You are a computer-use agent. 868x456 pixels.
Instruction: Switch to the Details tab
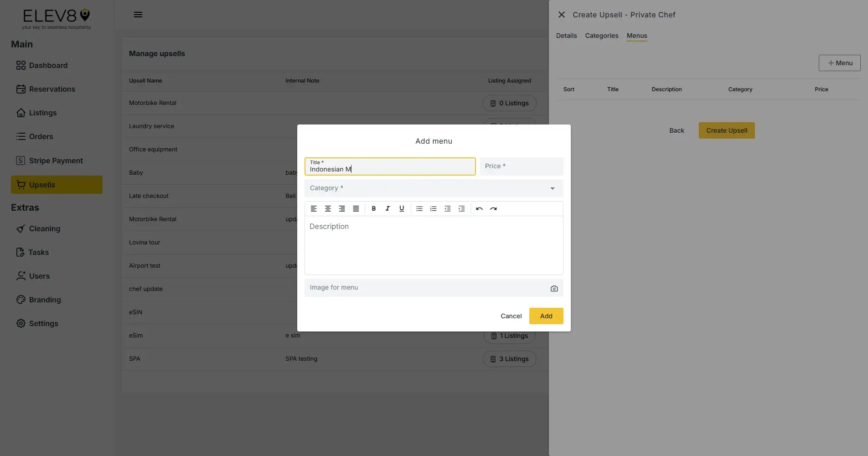point(566,36)
